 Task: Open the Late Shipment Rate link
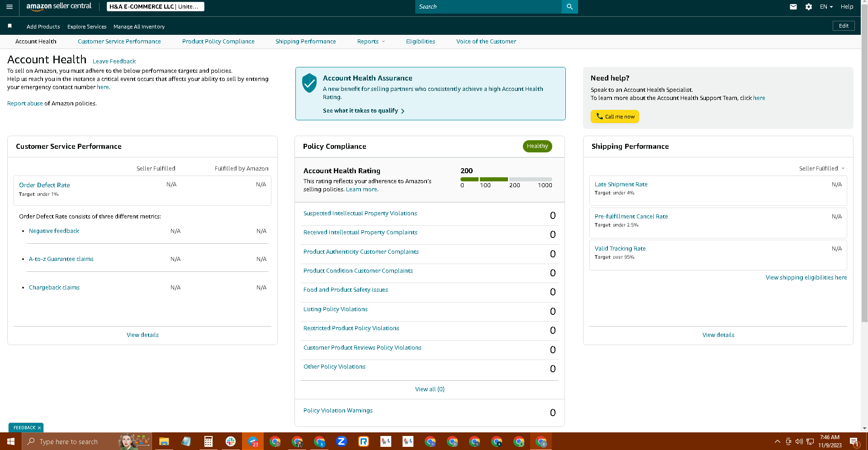pyautogui.click(x=621, y=185)
